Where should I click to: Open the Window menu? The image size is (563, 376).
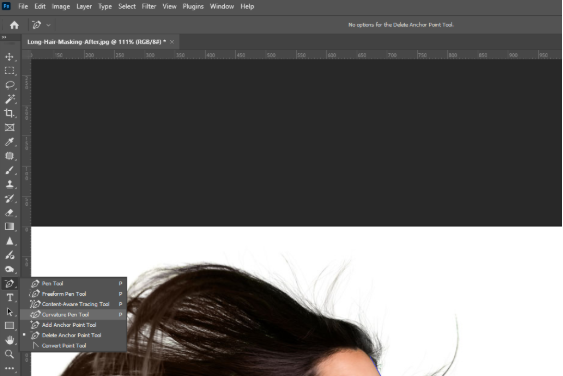222,6
